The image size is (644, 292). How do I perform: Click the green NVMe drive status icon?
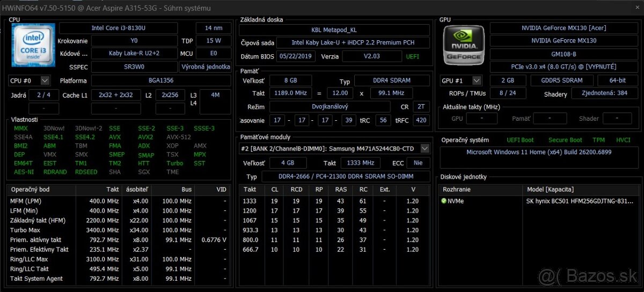[x=444, y=201]
